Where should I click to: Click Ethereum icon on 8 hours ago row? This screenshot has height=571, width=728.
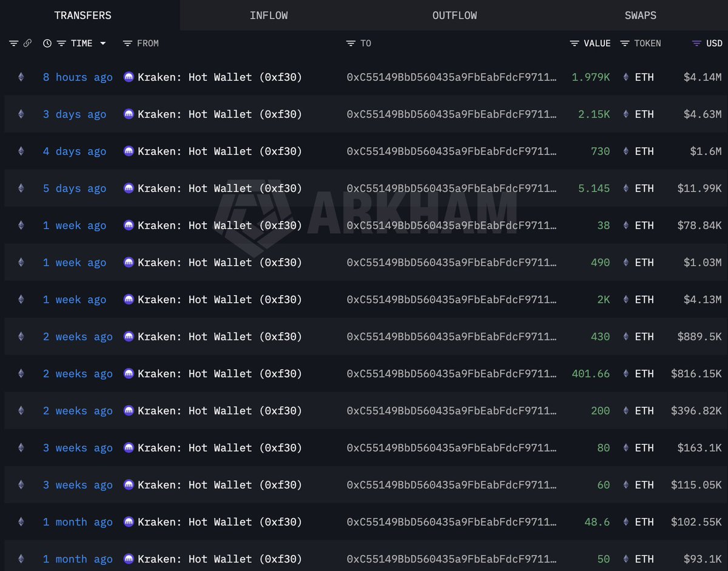[x=21, y=77]
